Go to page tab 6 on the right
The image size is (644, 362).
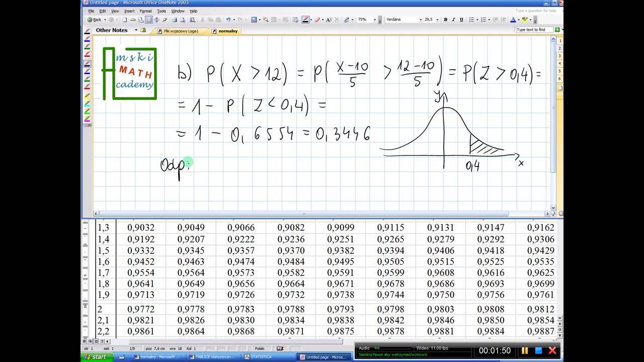(x=559, y=79)
